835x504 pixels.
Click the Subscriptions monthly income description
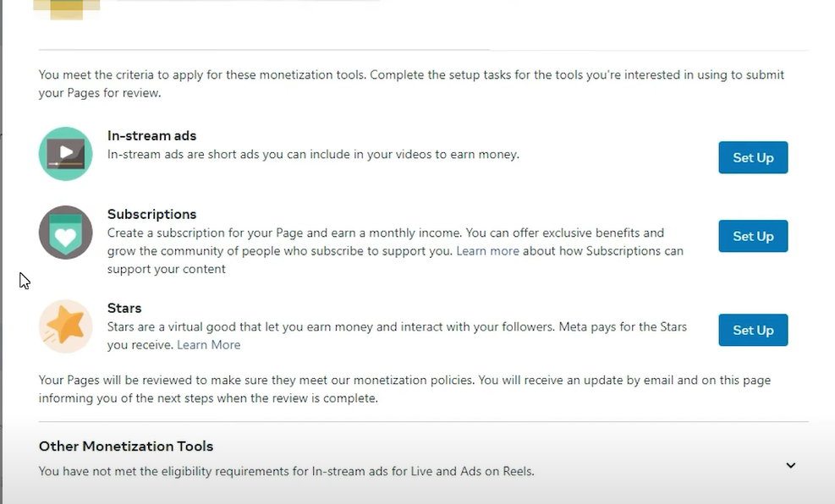tap(385, 233)
